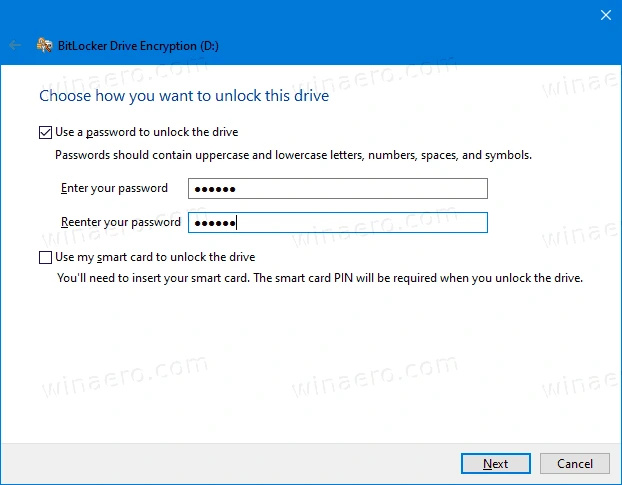Screen dimensions: 622x485
Task: Uncheck 'Use a password to unlock the drive'
Action: pyautogui.click(x=45, y=132)
